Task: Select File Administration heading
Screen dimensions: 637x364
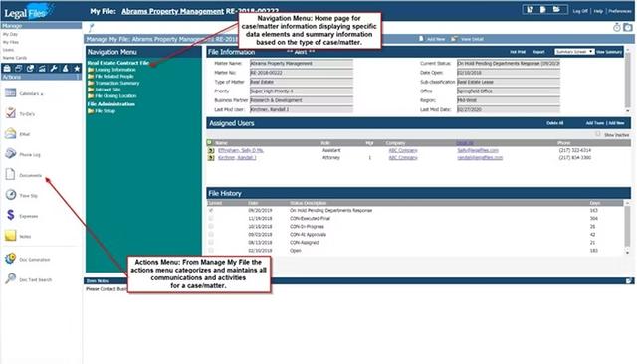Action: pos(110,104)
